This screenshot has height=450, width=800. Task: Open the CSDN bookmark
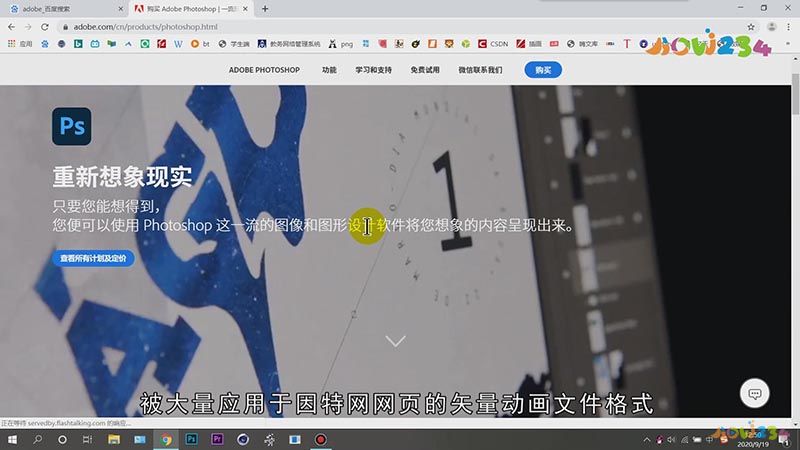[493, 44]
